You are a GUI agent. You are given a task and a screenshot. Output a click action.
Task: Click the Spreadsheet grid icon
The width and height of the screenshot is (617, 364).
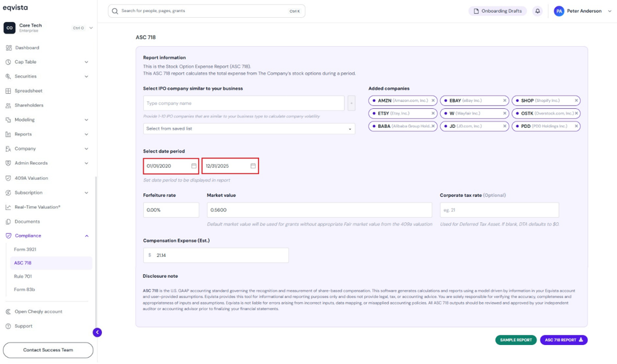tap(8, 91)
